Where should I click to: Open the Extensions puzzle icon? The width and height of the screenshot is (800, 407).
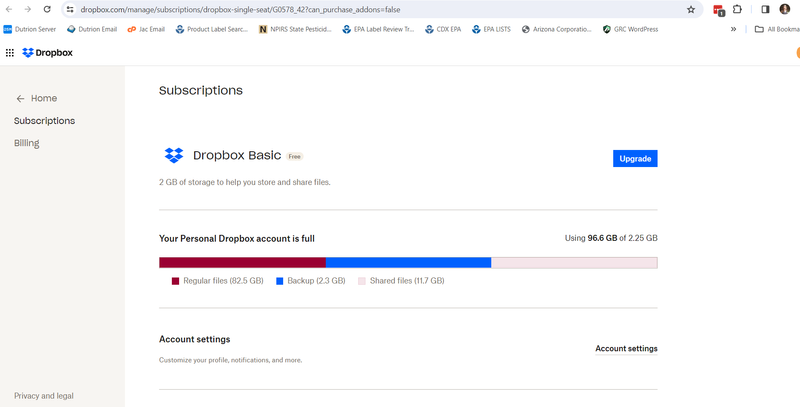(x=737, y=9)
